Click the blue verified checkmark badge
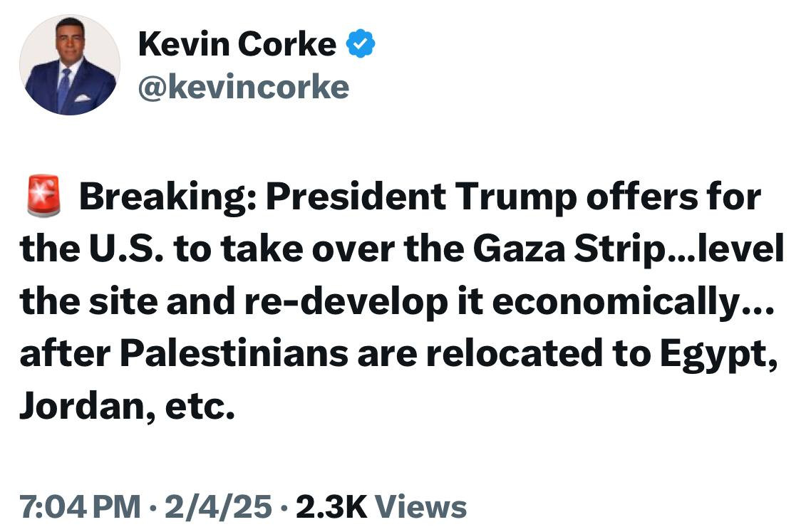 361,46
